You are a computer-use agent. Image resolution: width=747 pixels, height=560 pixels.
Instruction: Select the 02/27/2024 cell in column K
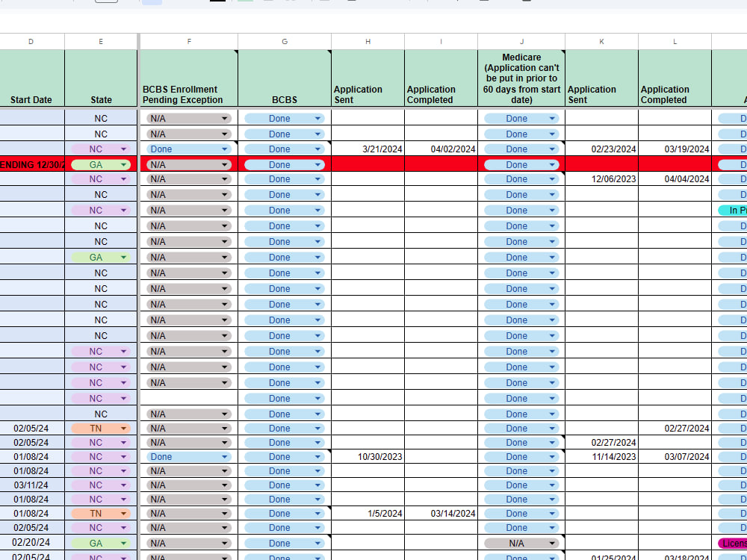(x=601, y=442)
